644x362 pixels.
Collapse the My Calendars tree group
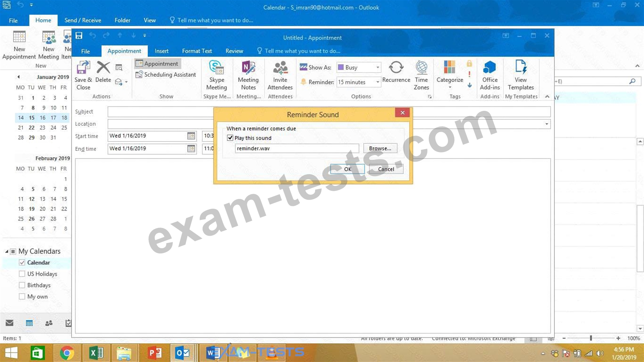tap(7, 251)
